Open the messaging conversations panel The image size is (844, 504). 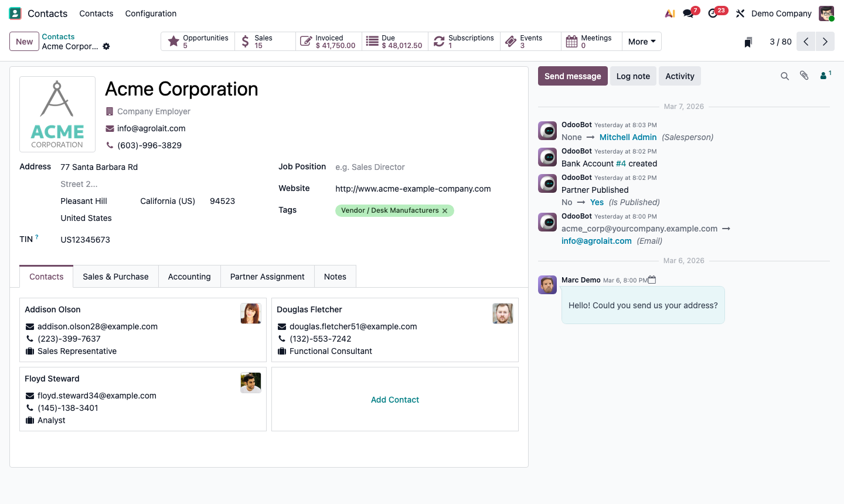687,13
